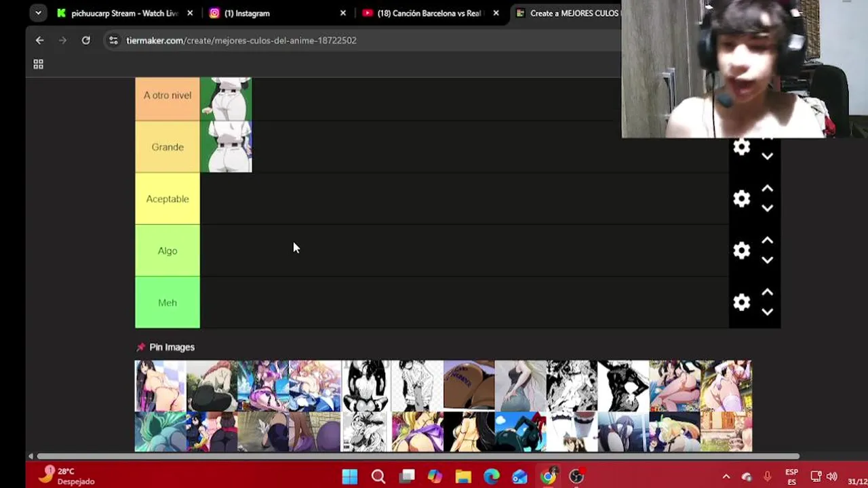Open settings gear for the Aceptable tier
Screen dimensions: 868x488
tap(741, 199)
